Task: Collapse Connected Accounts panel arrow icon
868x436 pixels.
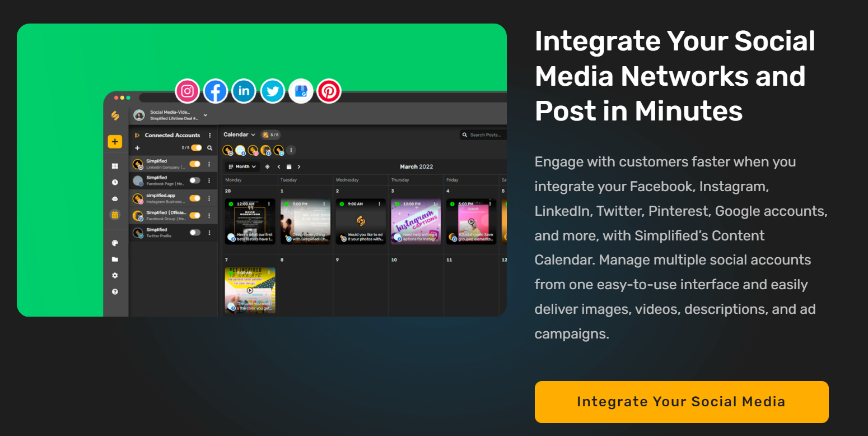Action: click(x=137, y=135)
